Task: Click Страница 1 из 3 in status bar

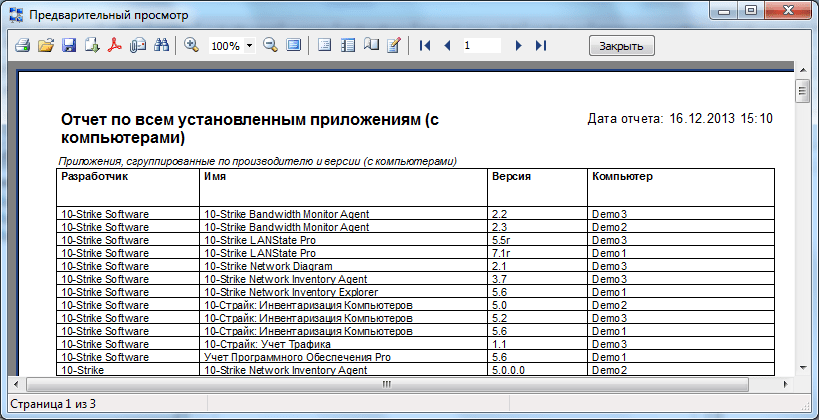Action: pyautogui.click(x=53, y=403)
